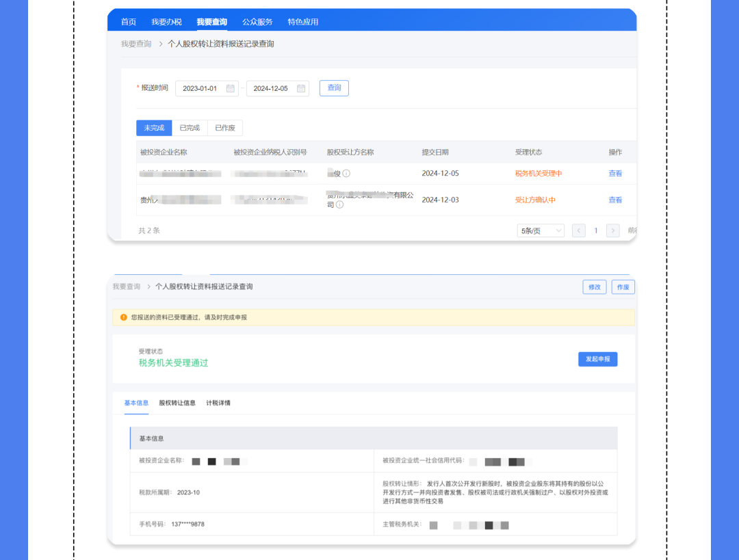
Task: Click the 提交日期 column header
Action: pos(435,152)
